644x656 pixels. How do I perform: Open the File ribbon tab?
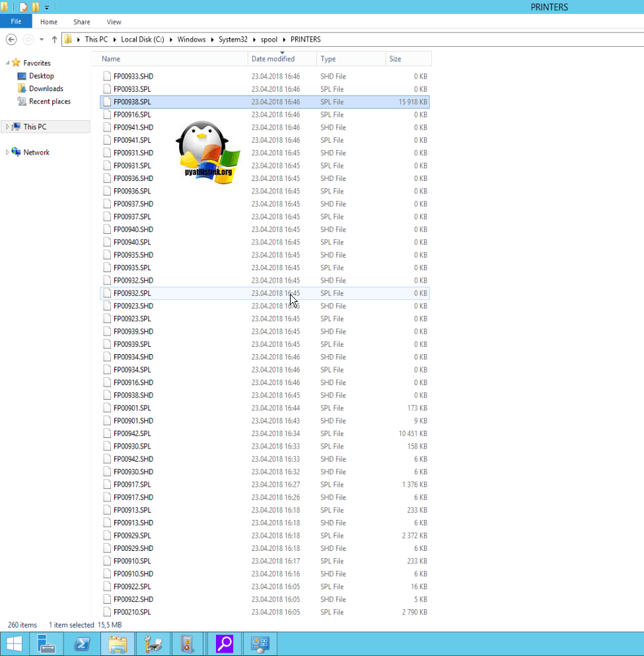point(16,22)
